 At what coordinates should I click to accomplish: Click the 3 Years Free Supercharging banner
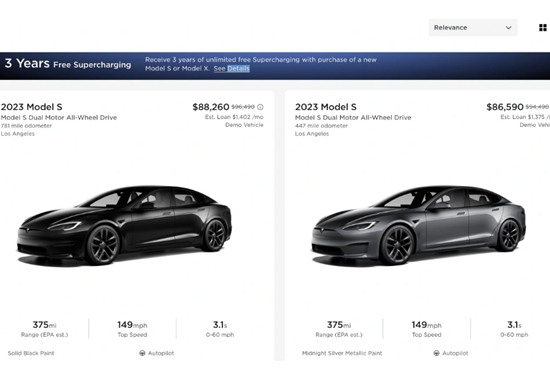tap(275, 66)
